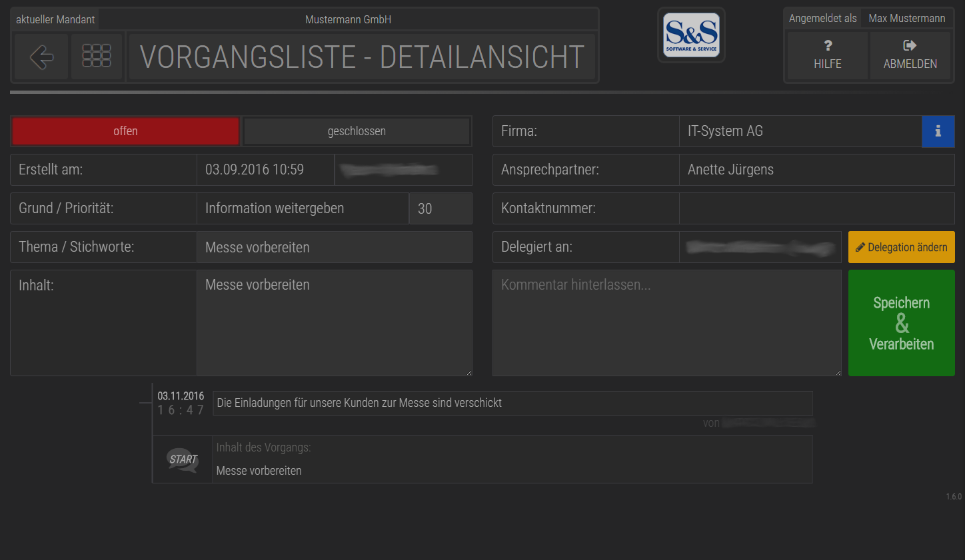Click the priority value 30 field
The image size is (965, 560).
[x=441, y=208]
